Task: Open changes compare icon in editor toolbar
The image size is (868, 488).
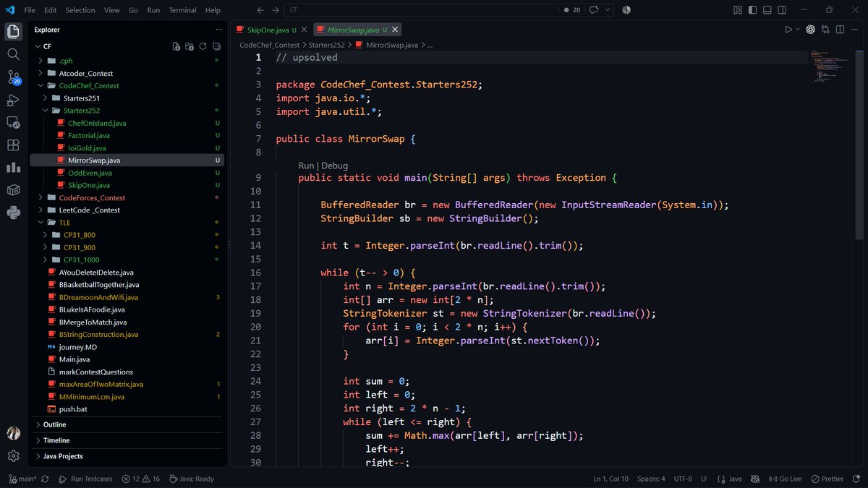Action: coord(825,30)
